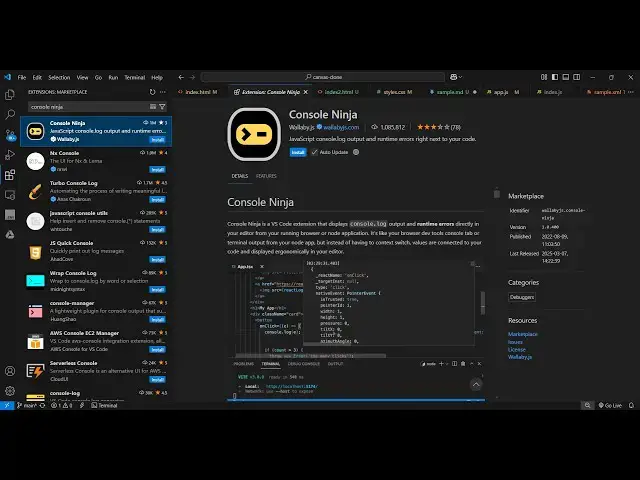The image size is (640, 480).
Task: Open the Accounts icon in activity bar
Action: pyautogui.click(x=10, y=371)
